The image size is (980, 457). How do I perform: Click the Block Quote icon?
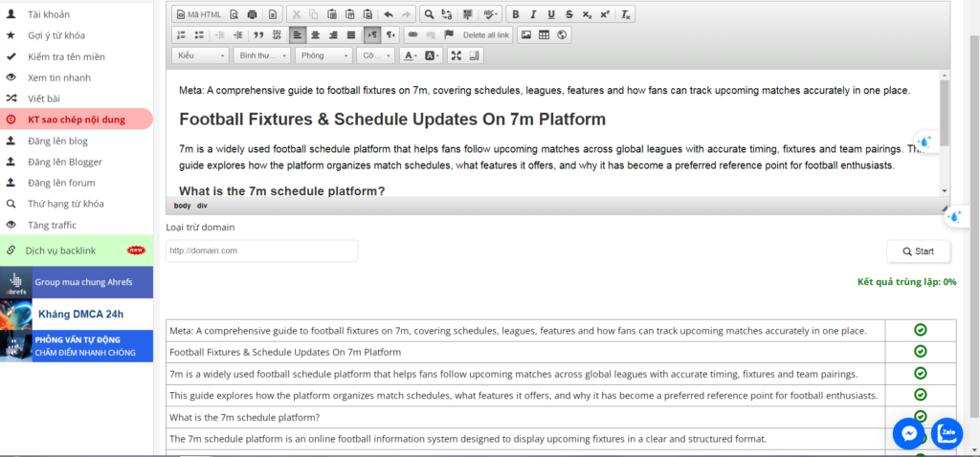258,35
